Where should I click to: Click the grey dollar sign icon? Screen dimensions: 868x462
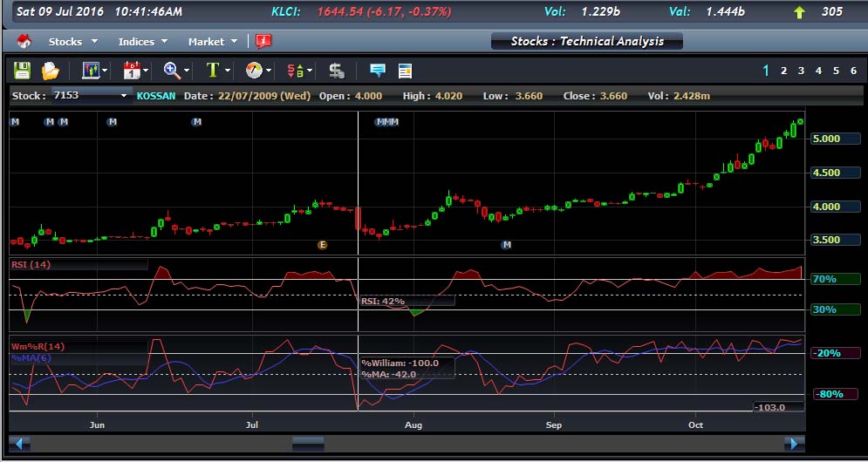[x=337, y=71]
